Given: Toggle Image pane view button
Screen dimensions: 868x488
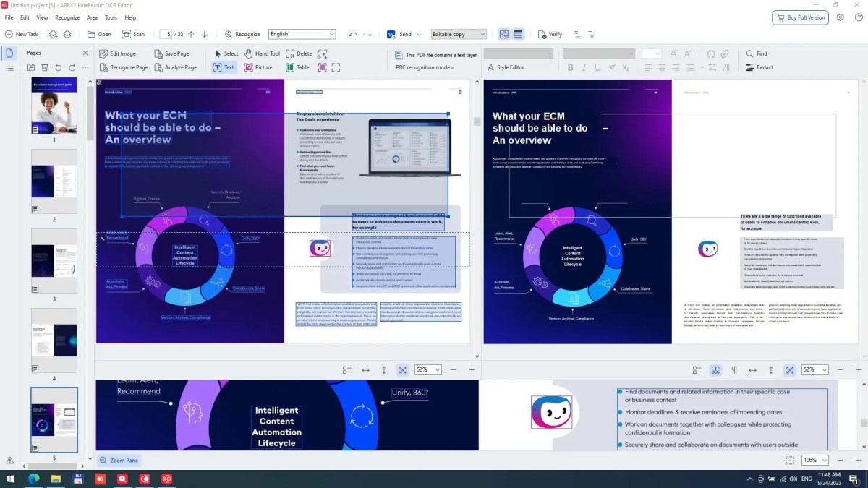Looking at the screenshot, I should pyautogui.click(x=504, y=34).
